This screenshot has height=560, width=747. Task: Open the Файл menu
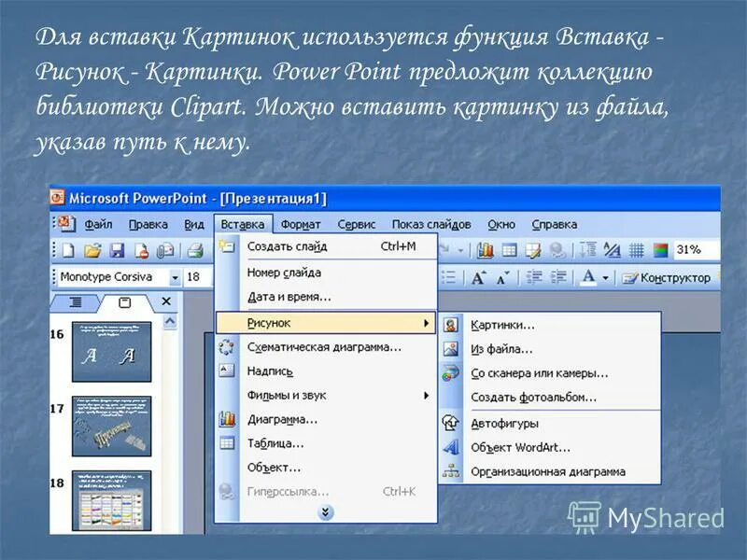[x=98, y=224]
